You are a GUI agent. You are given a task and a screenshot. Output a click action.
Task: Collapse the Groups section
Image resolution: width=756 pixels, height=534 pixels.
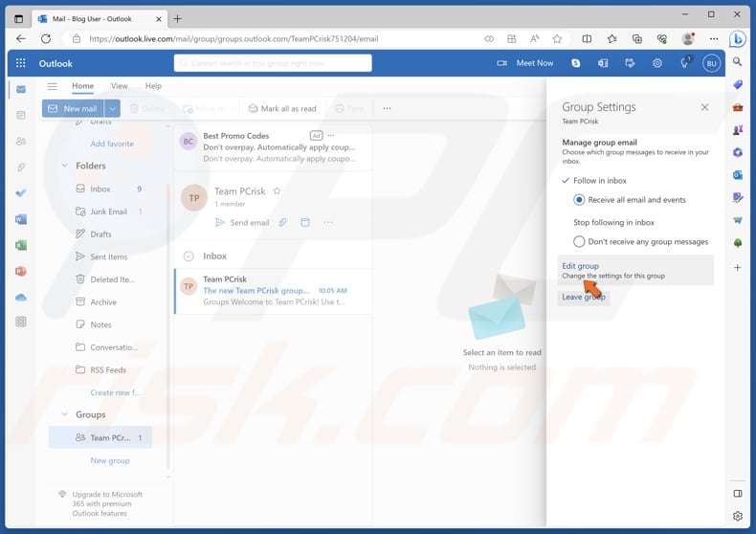64,415
